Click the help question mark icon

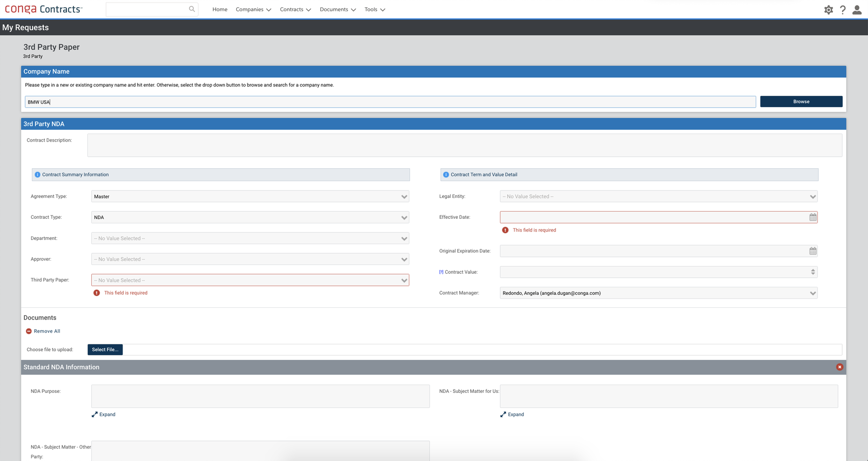pyautogui.click(x=843, y=10)
